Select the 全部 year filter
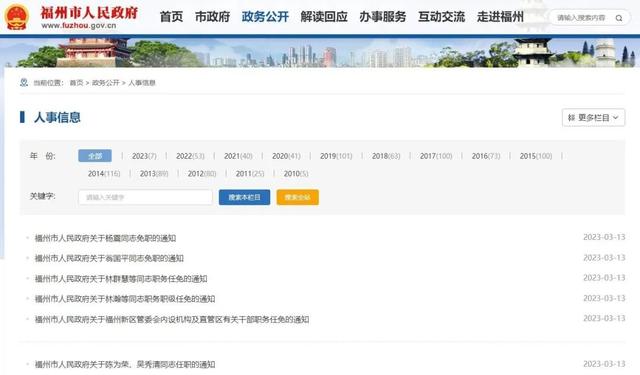The width and height of the screenshot is (640, 375). tap(95, 156)
